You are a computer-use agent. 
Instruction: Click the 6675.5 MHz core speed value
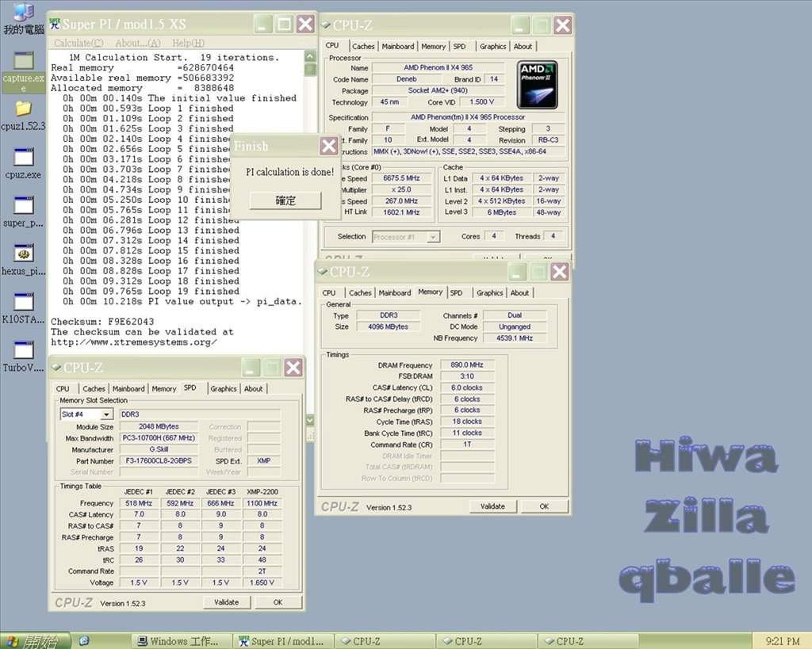402,178
